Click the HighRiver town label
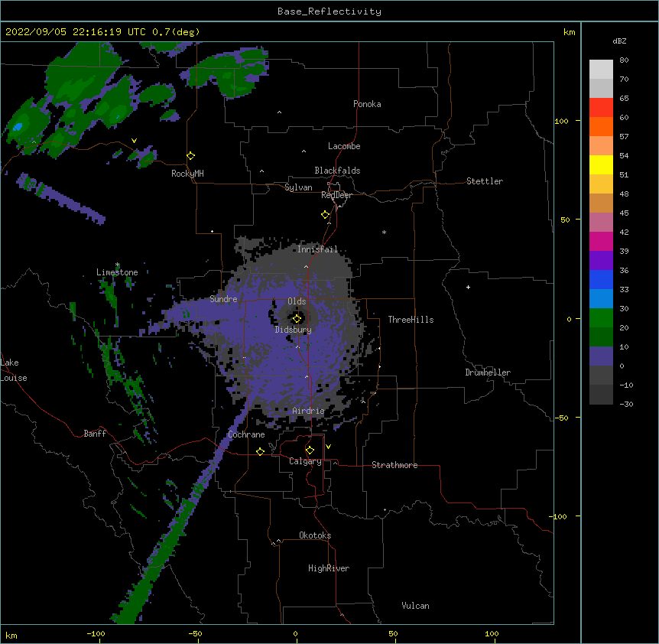The width and height of the screenshot is (659, 644). pyautogui.click(x=329, y=568)
